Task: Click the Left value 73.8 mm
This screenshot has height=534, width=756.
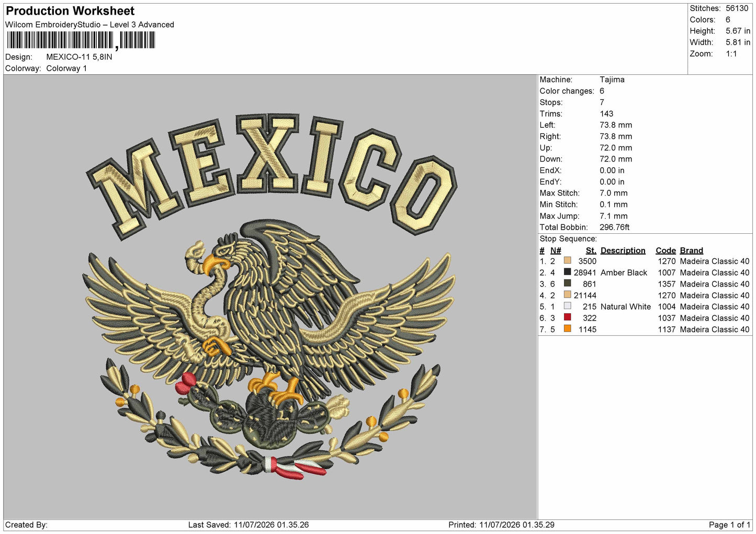Action: click(x=616, y=125)
